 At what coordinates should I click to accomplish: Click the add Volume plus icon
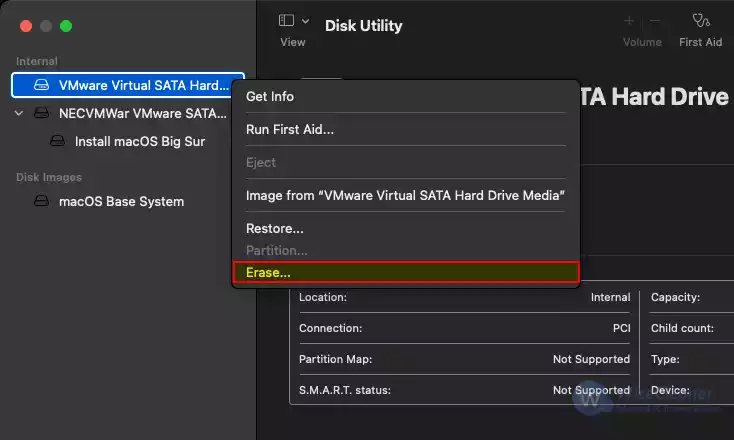629,21
